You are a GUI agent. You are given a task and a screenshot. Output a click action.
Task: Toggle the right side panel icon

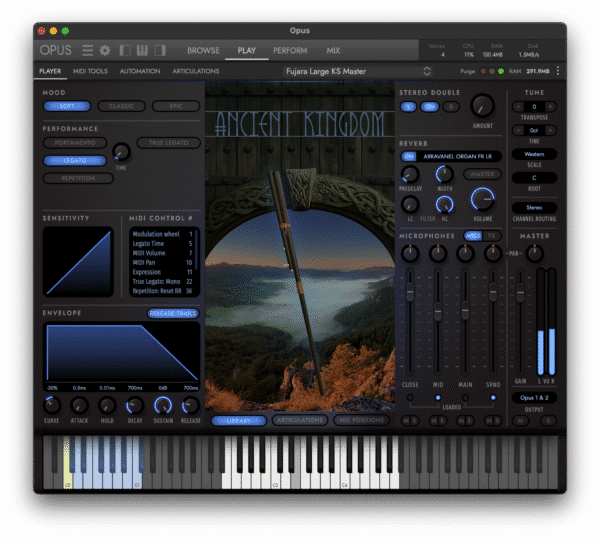point(160,50)
